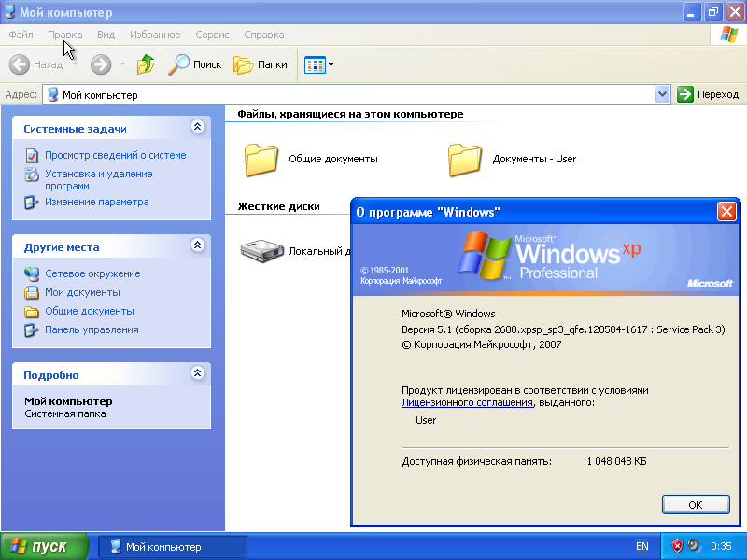Click the Views grid icon

pos(315,64)
